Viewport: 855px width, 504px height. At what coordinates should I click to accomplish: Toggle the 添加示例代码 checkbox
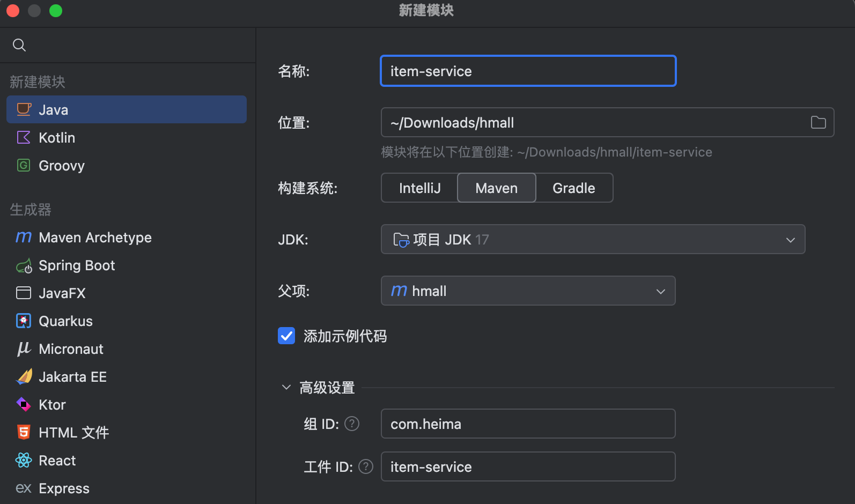[286, 336]
